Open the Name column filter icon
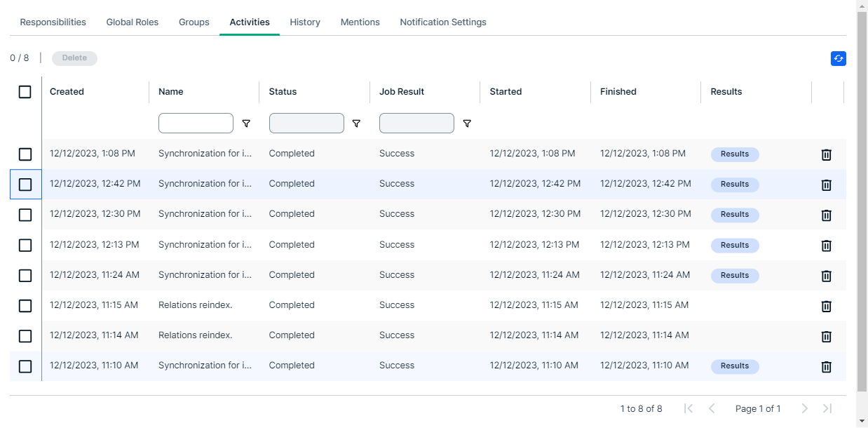Image resolution: width=868 pixels, height=428 pixels. 246,123
